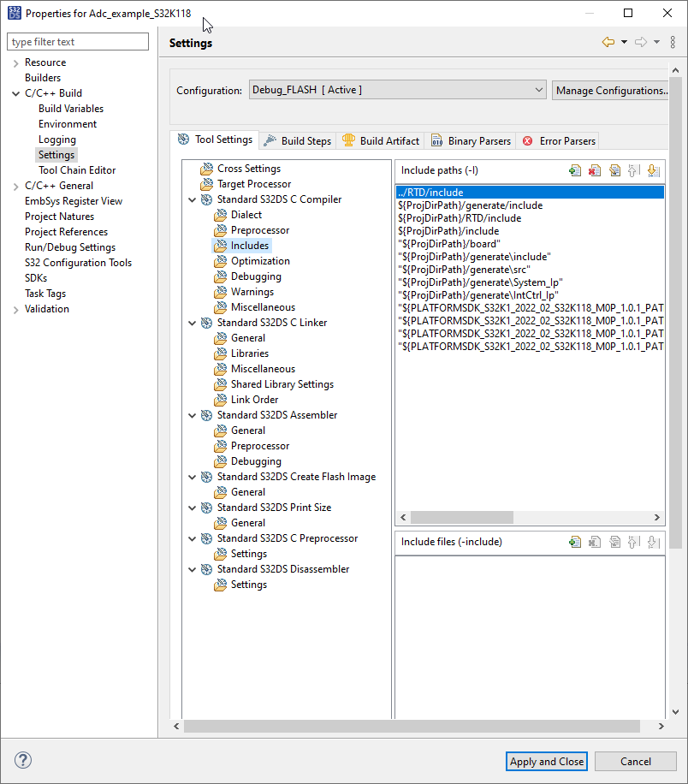688x784 pixels.
Task: Add a new include path entry
Action: coord(575,171)
